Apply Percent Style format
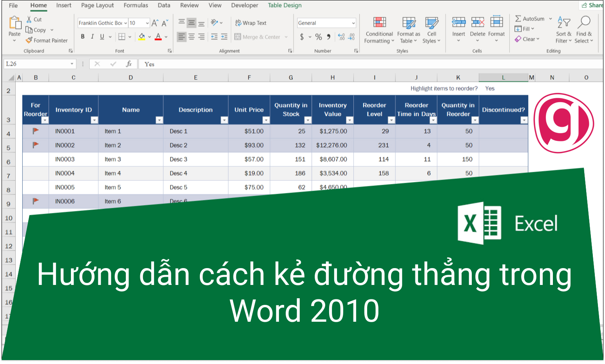Image resolution: width=605 pixels, height=364 pixels. 319,37
